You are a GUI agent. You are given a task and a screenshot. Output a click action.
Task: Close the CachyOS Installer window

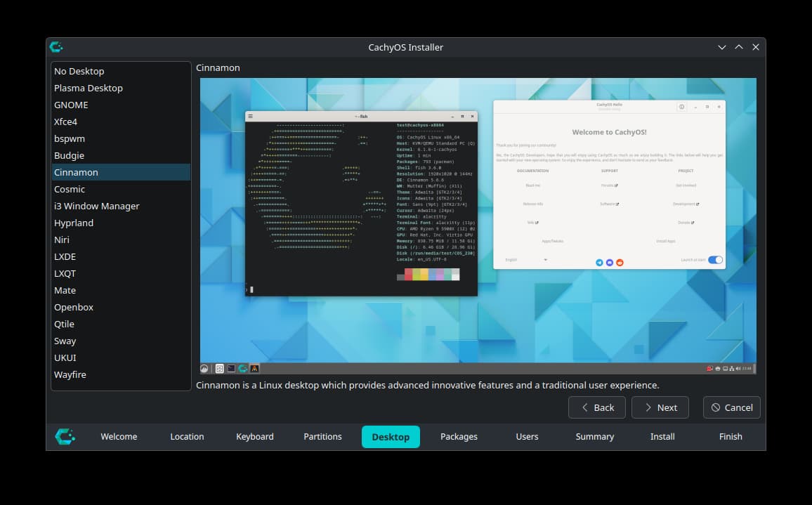pyautogui.click(x=756, y=47)
